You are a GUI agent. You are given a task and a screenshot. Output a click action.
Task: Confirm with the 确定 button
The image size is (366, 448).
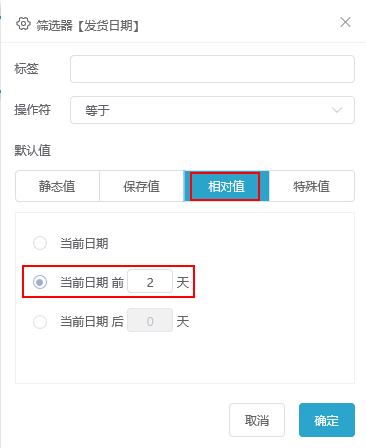click(327, 420)
